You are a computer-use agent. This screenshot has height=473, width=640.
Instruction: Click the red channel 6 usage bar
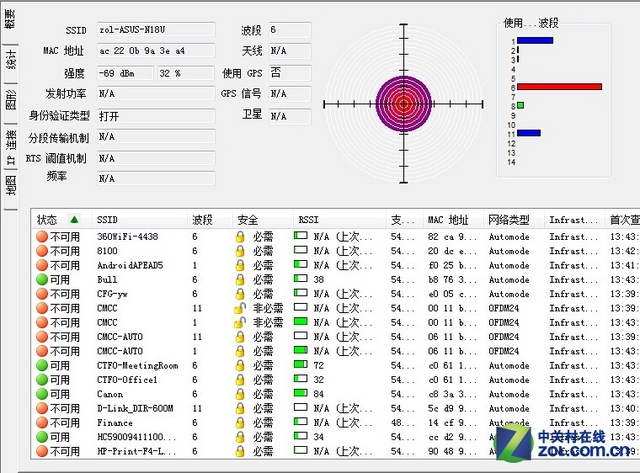tap(560, 87)
